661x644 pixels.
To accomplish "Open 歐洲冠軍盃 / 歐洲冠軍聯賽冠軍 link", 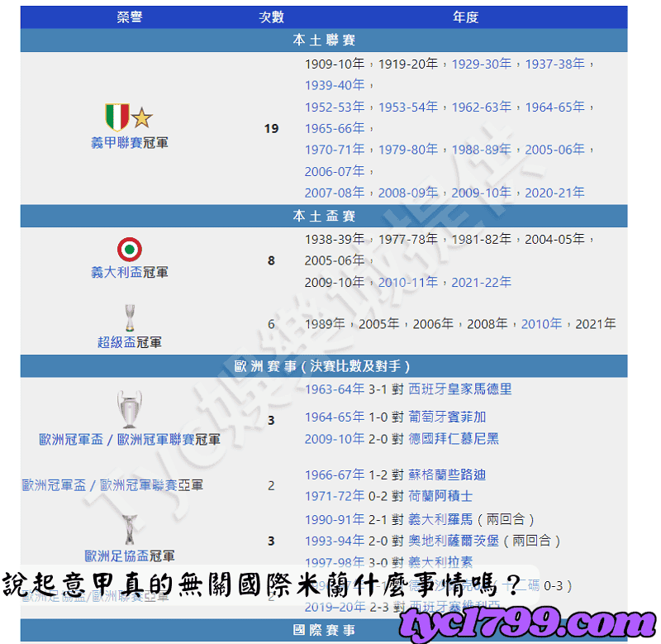I will (x=130, y=440).
